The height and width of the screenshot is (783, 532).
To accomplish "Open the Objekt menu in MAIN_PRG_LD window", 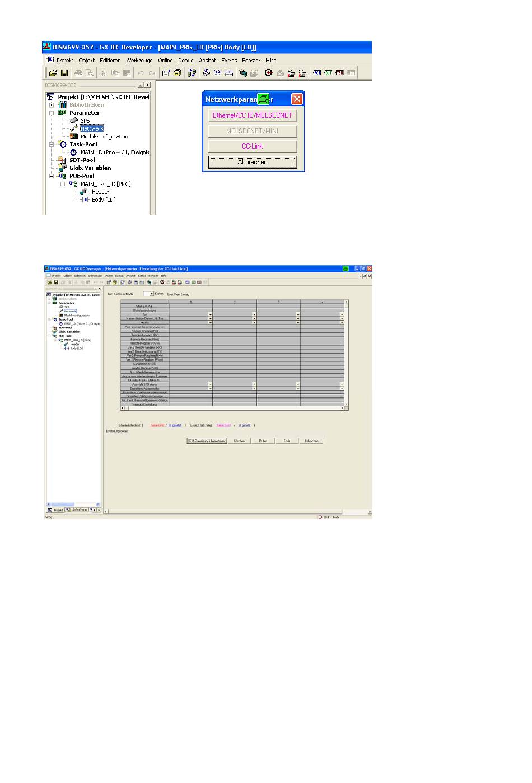I will pyautogui.click(x=87, y=60).
